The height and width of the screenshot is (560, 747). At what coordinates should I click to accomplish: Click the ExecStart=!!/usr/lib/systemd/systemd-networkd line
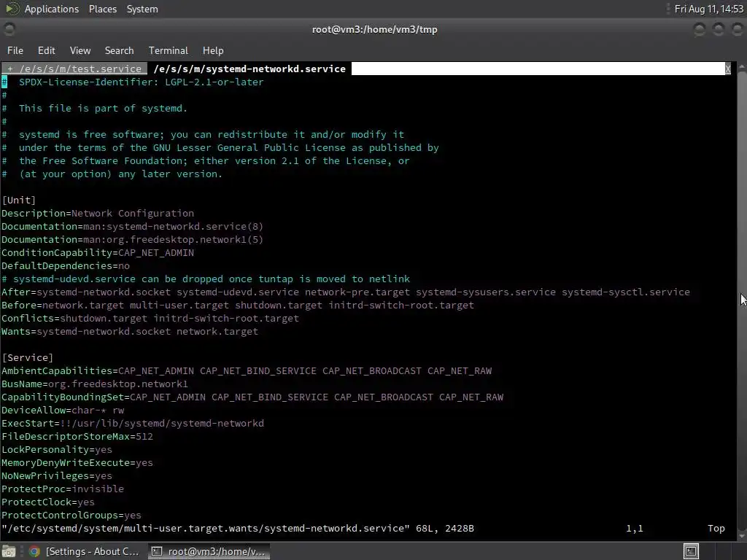(x=133, y=424)
